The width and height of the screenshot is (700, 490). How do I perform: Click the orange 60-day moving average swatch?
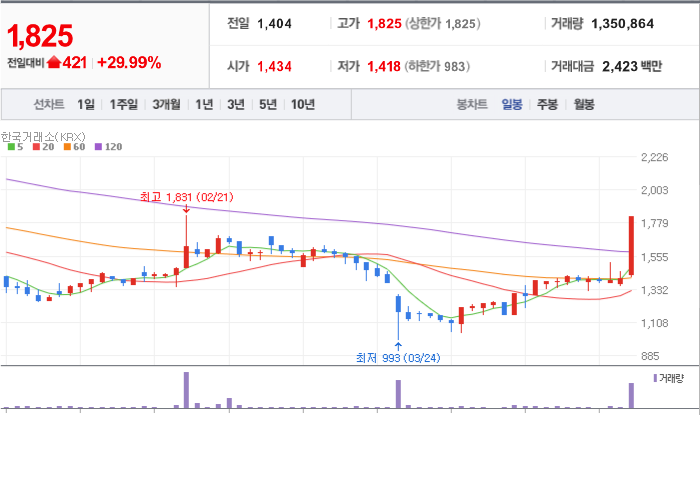67,147
